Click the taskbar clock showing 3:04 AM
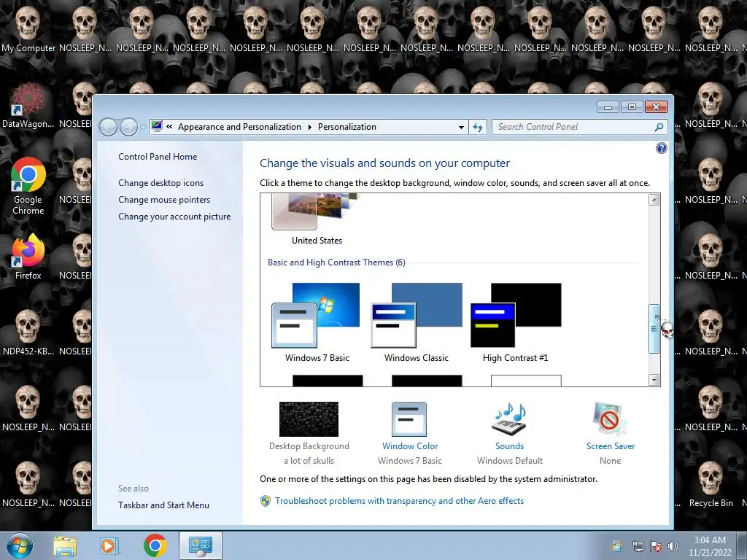 710,546
